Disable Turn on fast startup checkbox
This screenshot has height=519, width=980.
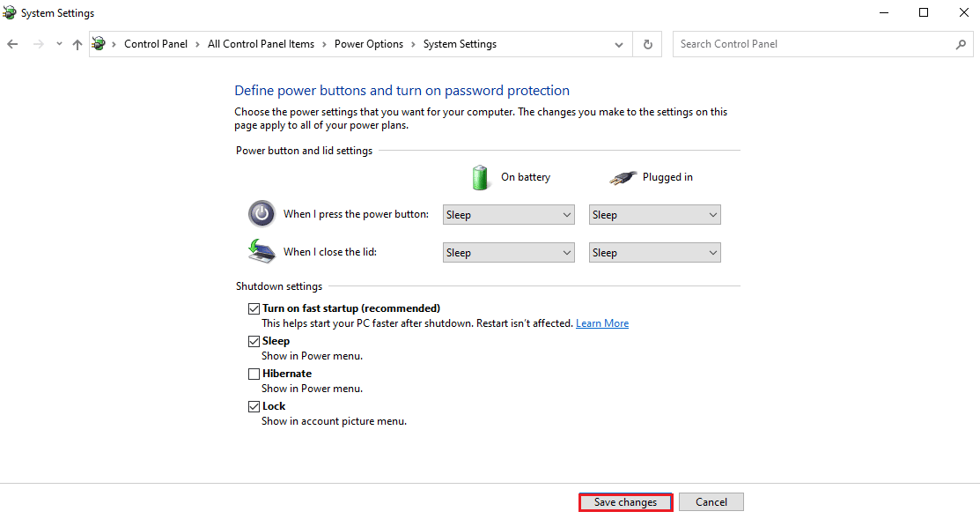click(x=254, y=308)
